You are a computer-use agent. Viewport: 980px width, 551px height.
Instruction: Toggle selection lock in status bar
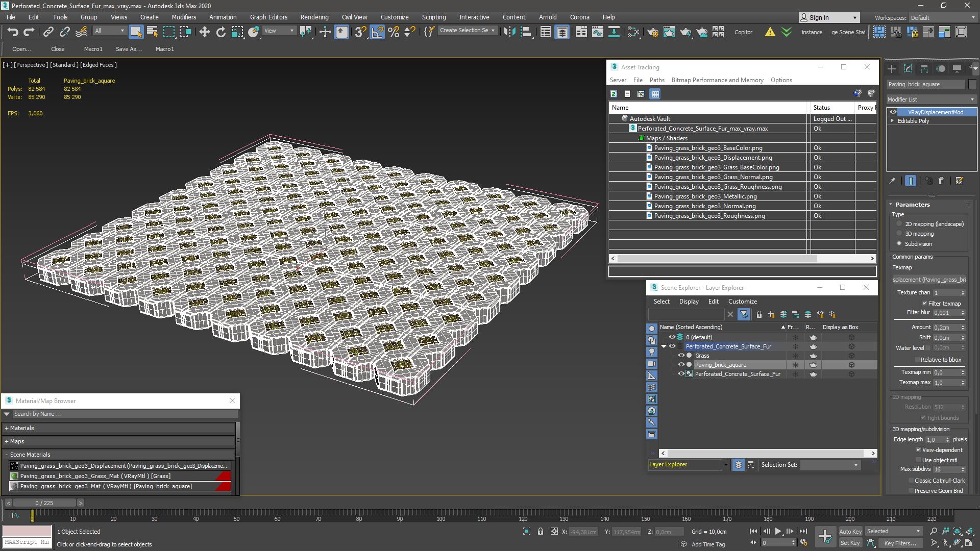[541, 532]
